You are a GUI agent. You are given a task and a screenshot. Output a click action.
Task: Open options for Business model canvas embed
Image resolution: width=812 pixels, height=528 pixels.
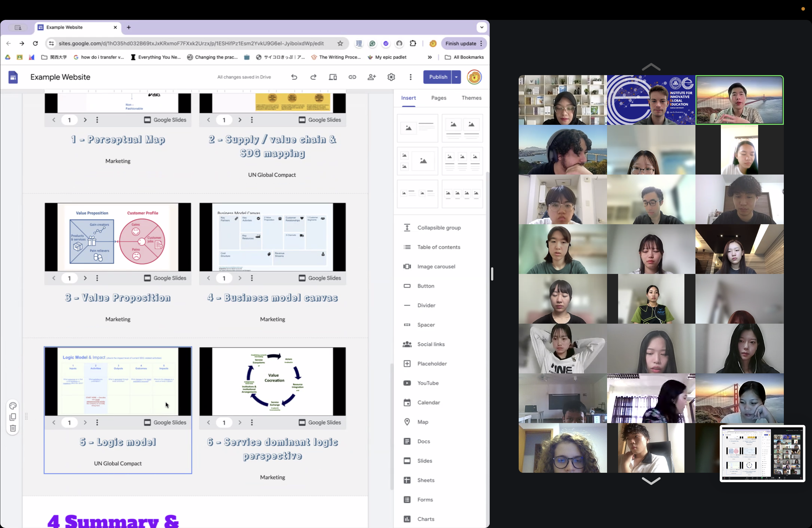[x=252, y=278]
